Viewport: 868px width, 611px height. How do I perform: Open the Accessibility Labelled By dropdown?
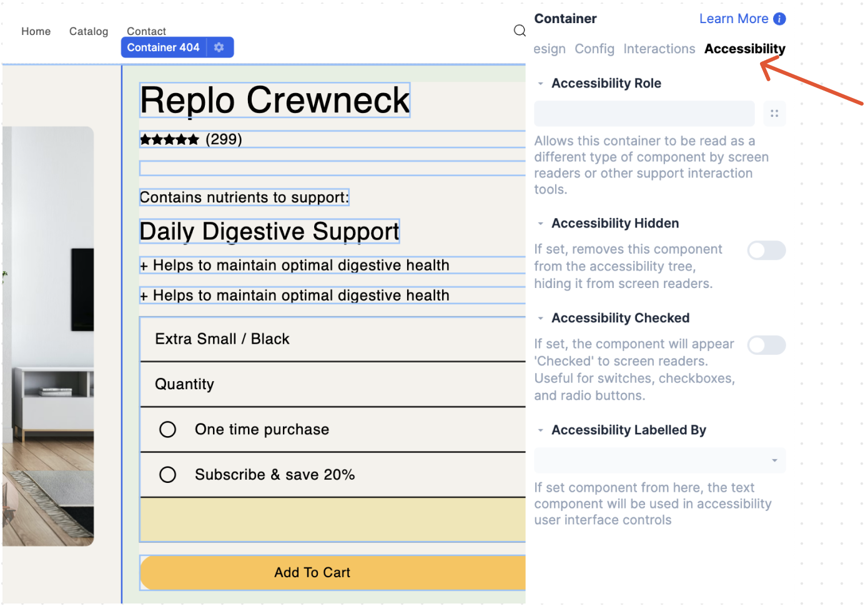tap(659, 460)
